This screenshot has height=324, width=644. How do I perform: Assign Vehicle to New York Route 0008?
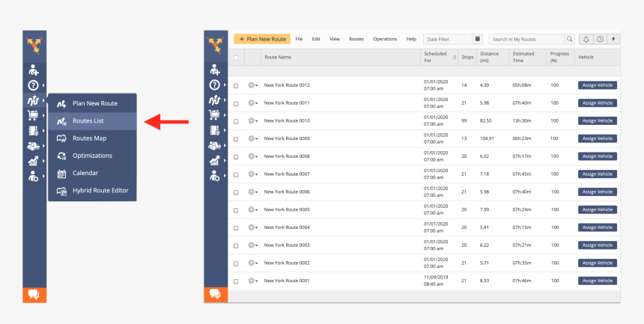tap(597, 156)
